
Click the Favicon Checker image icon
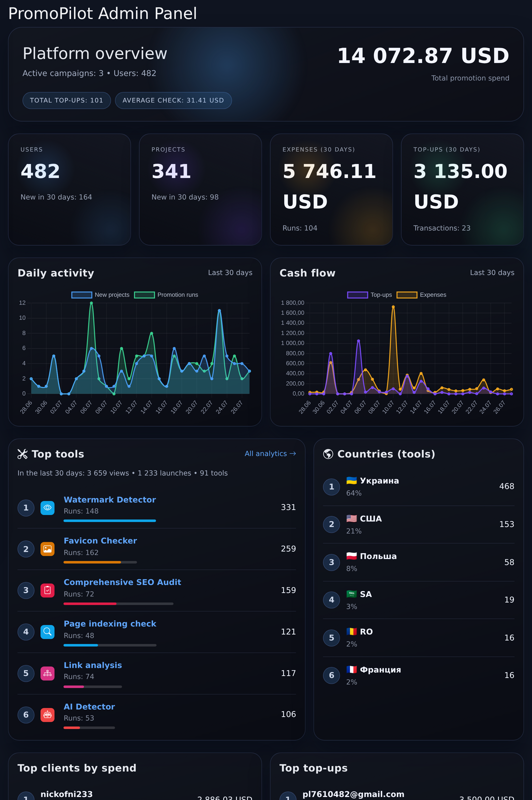(x=47, y=549)
